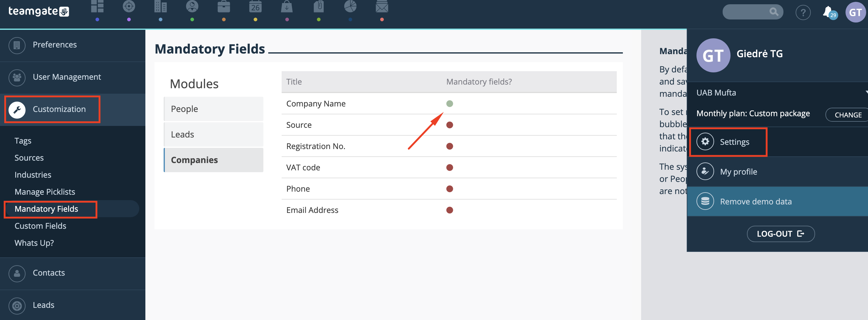Click the Remove demo data database icon
Image resolution: width=868 pixels, height=320 pixels.
705,201
